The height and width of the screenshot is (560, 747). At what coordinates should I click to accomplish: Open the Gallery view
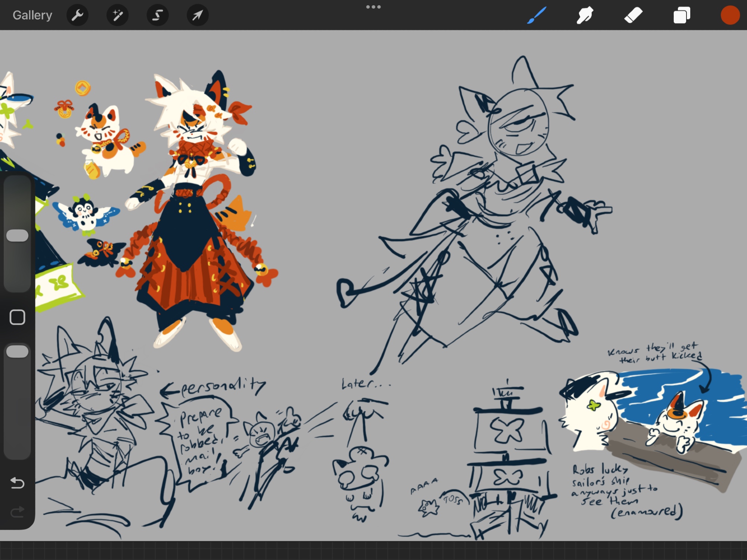click(32, 15)
